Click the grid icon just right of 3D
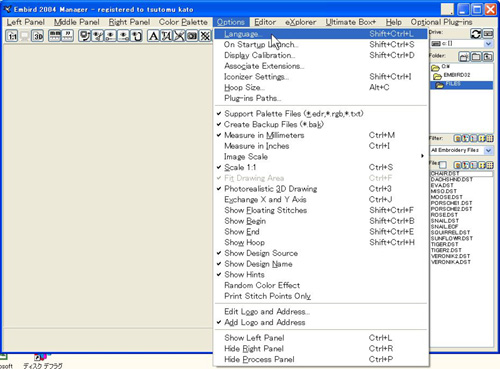 (55, 36)
